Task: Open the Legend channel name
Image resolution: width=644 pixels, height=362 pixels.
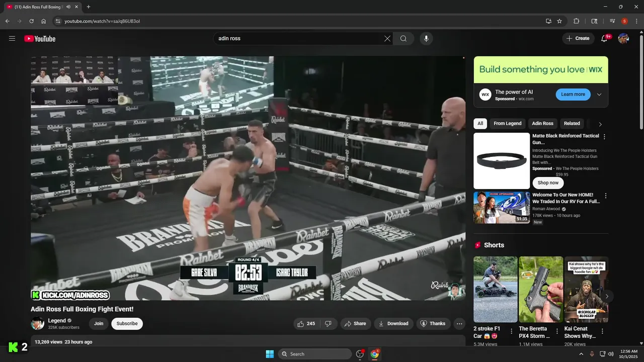Action: coord(57,321)
